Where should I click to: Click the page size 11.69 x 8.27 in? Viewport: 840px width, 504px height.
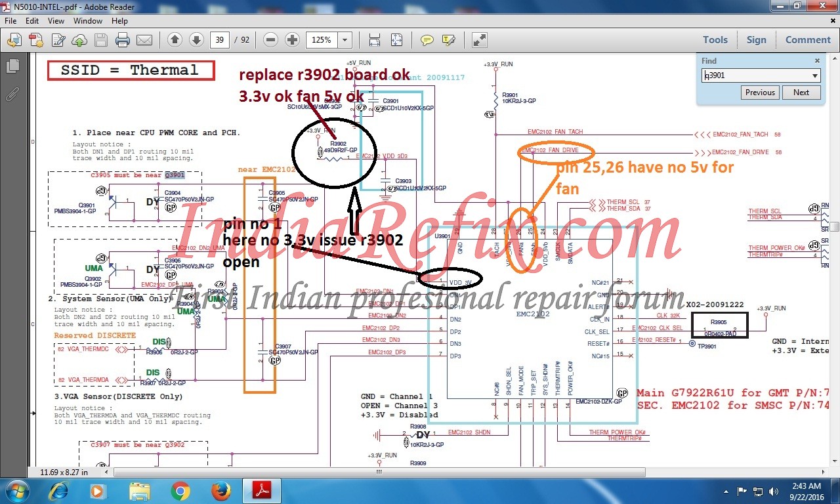pyautogui.click(x=64, y=472)
